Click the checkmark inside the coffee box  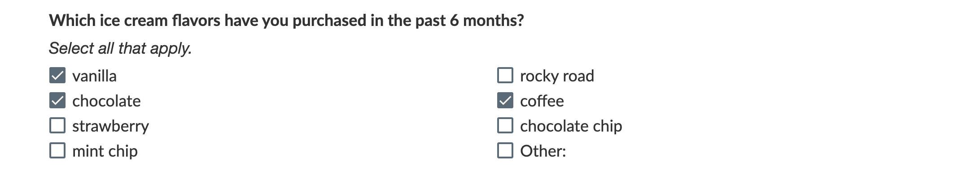click(x=505, y=101)
